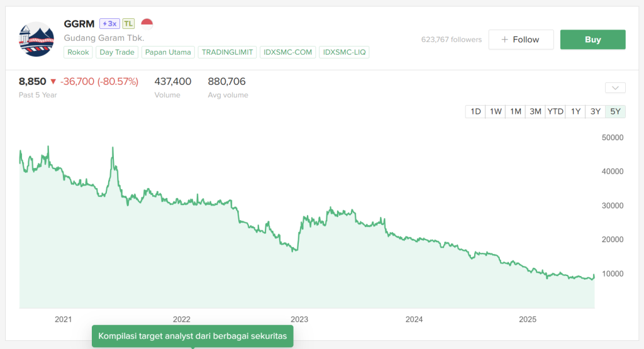Click the price chart's 2021 spike peak
Image resolution: width=644 pixels, height=349 pixels.
113,148
